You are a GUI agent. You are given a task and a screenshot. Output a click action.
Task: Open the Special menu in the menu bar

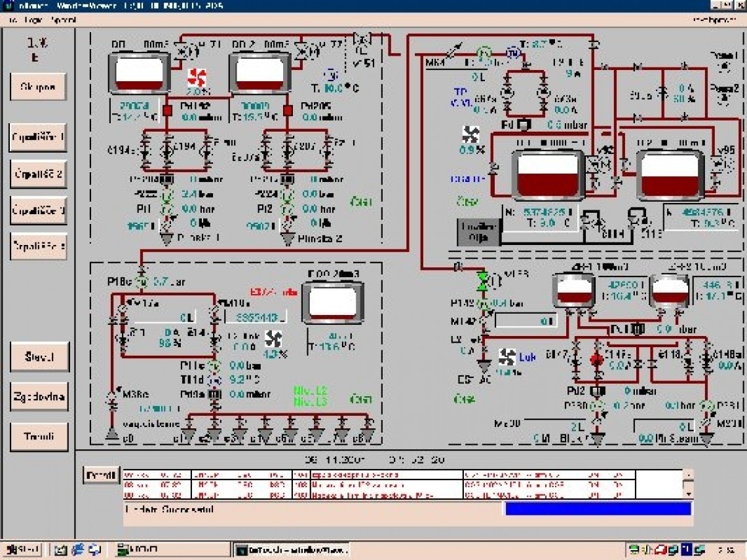(63, 20)
